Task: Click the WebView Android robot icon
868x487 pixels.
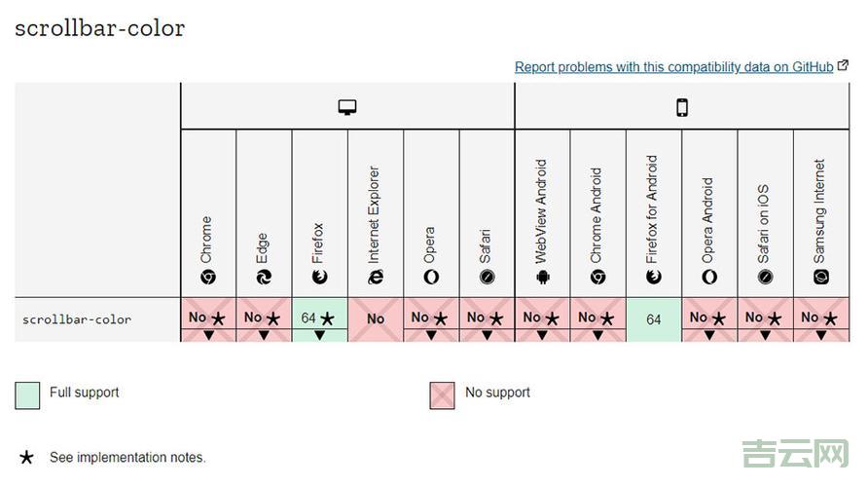Action: [542, 278]
